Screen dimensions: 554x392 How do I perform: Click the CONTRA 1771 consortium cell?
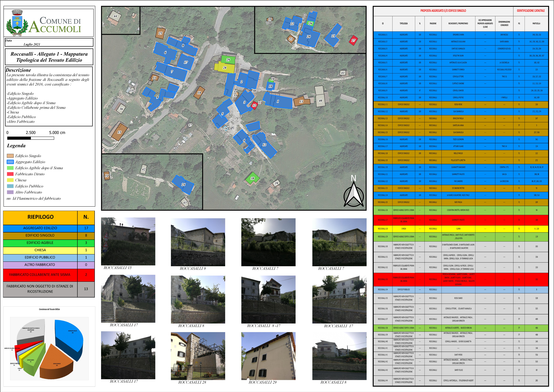(504, 167)
